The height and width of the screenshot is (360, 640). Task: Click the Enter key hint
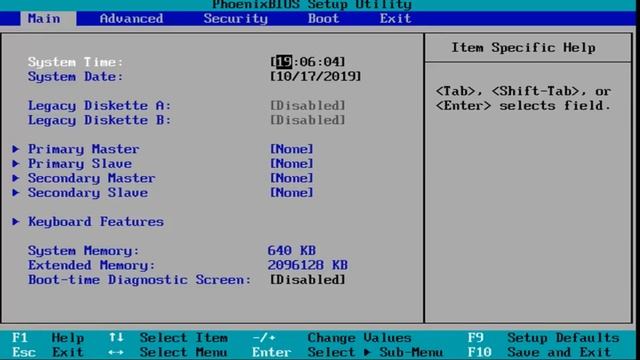click(271, 352)
